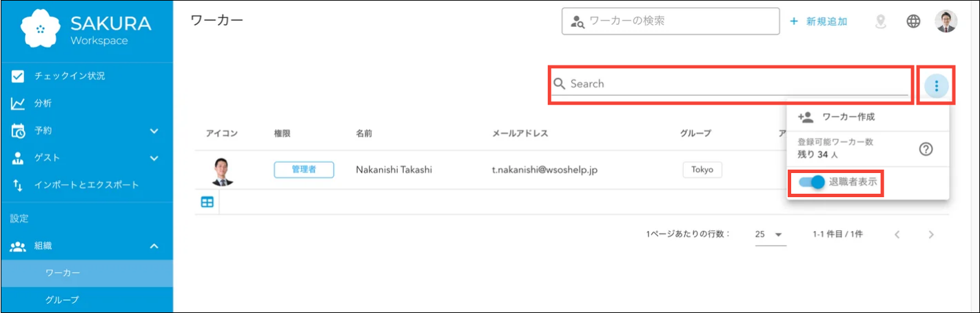Sort by the 名前 column header
The image size is (980, 313).
(x=365, y=133)
